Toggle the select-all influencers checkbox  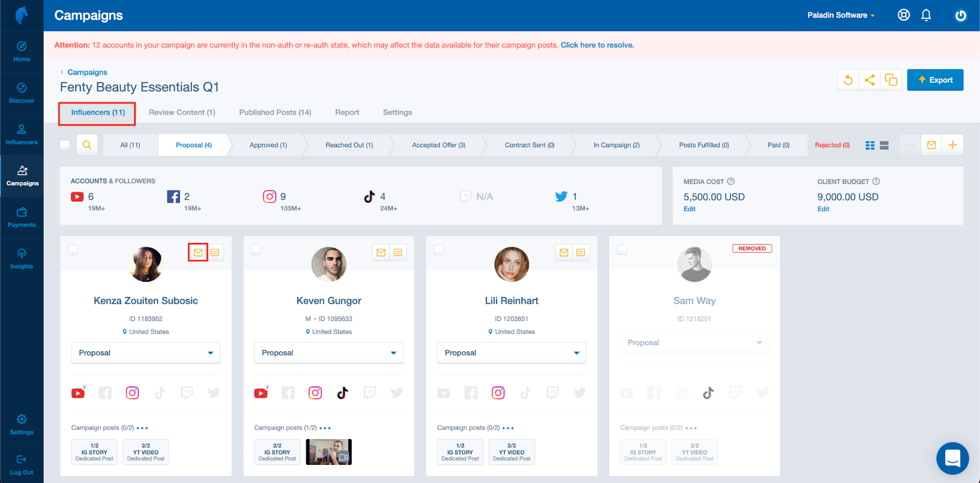pyautogui.click(x=65, y=145)
